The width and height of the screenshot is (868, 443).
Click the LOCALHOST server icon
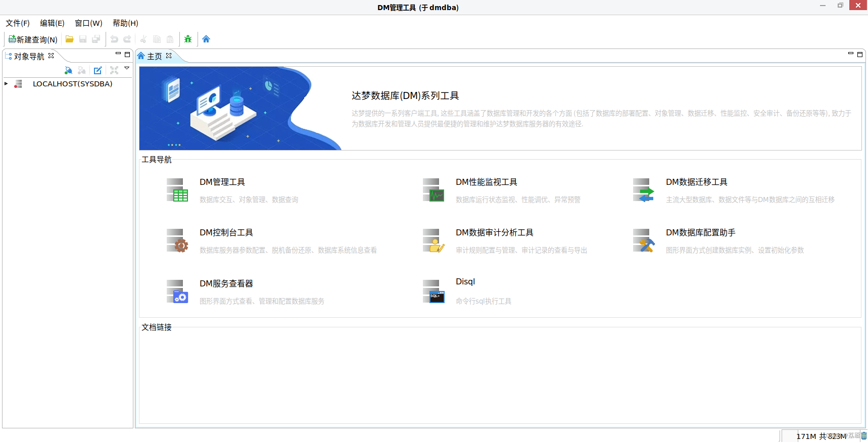click(18, 84)
